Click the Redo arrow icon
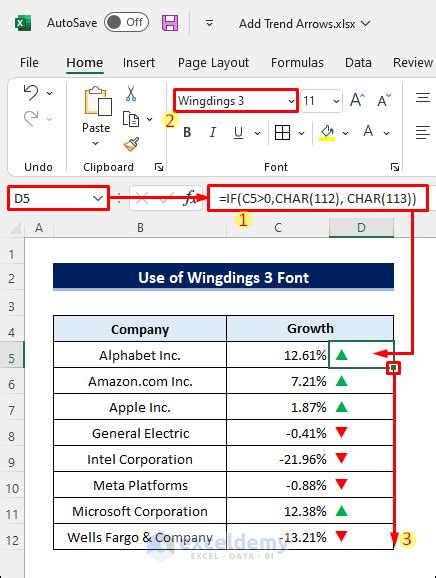This screenshot has width=436, height=578. (x=31, y=119)
